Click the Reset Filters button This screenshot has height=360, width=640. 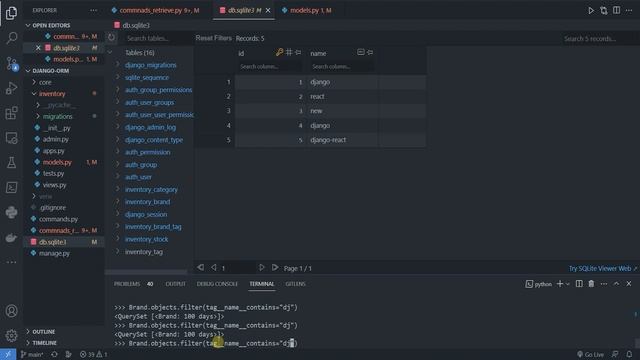pos(213,38)
